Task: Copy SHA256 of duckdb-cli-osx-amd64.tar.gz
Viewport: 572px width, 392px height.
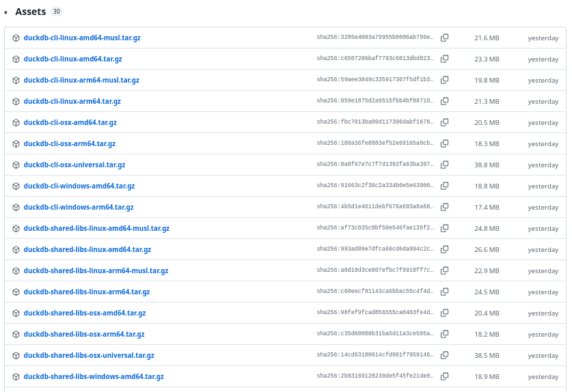Action: pyautogui.click(x=444, y=122)
